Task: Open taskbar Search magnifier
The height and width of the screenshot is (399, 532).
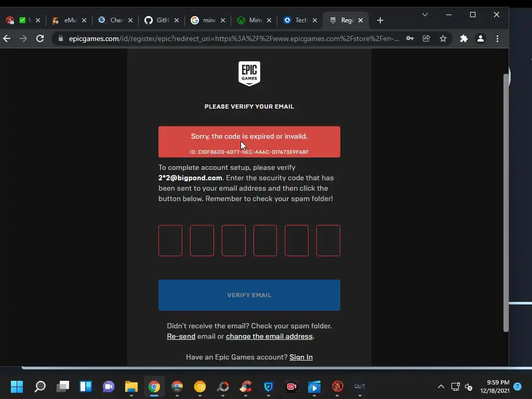Action: coord(40,386)
